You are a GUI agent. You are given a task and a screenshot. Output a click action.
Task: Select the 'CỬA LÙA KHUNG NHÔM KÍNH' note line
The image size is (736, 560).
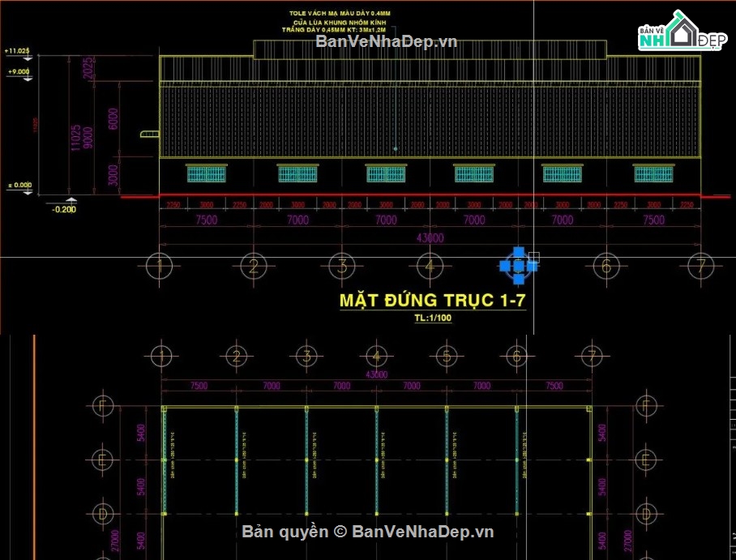click(x=340, y=22)
